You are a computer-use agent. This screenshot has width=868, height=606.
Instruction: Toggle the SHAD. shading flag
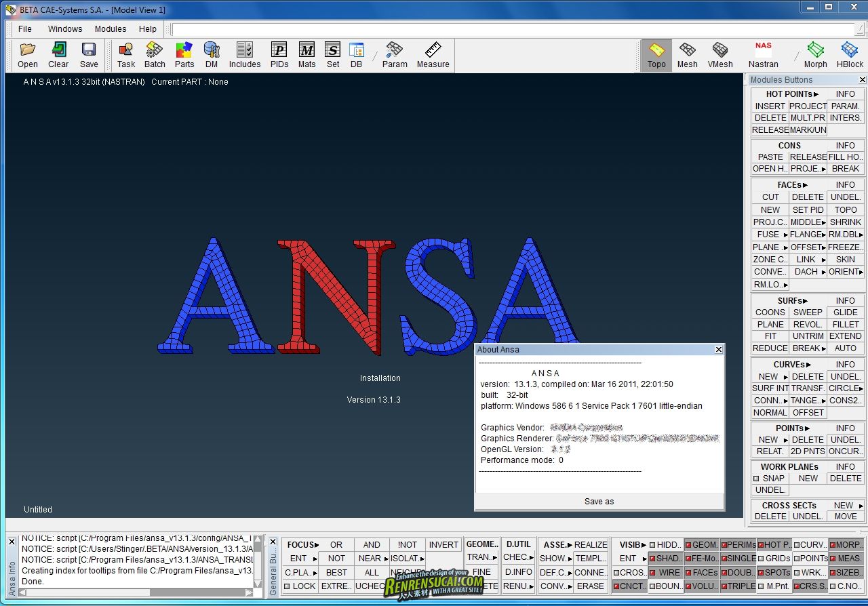pyautogui.click(x=652, y=559)
